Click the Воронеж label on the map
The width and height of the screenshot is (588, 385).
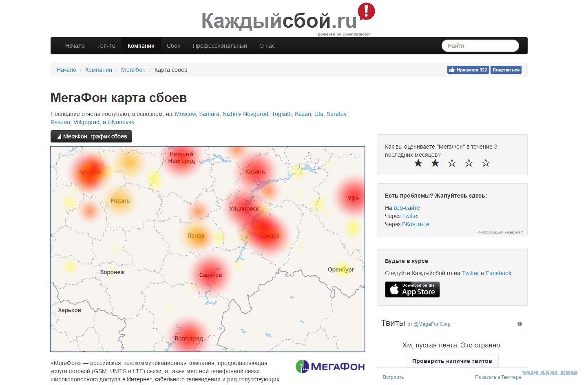pos(112,272)
